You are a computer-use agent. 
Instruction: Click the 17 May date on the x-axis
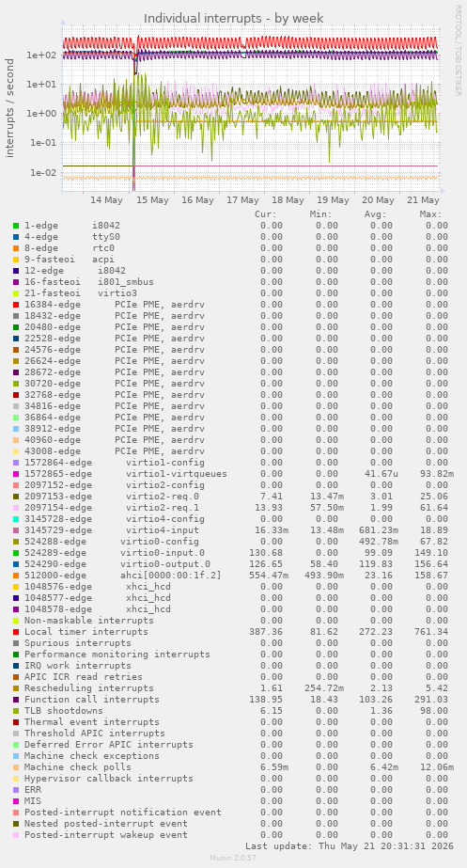(x=243, y=200)
